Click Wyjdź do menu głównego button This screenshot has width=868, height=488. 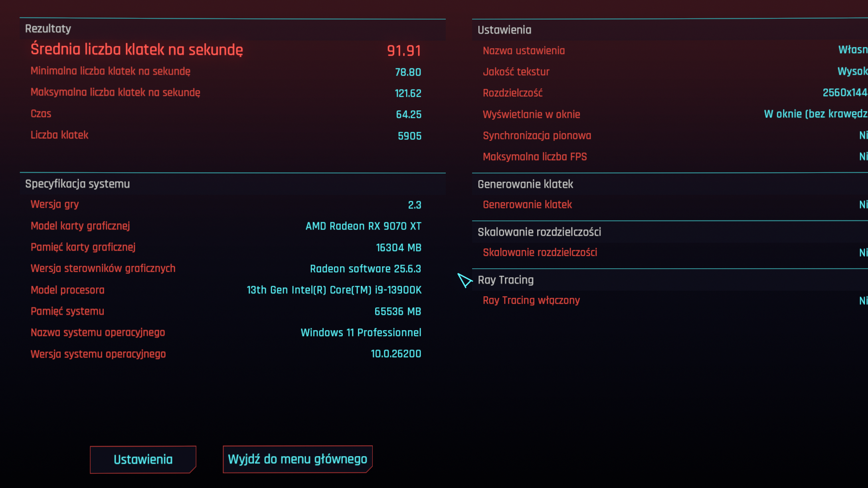(297, 459)
